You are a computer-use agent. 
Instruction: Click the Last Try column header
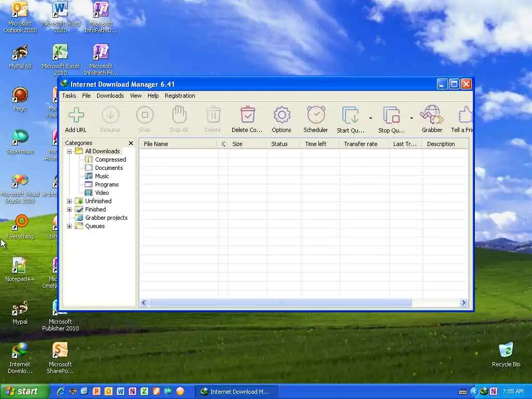coord(406,144)
